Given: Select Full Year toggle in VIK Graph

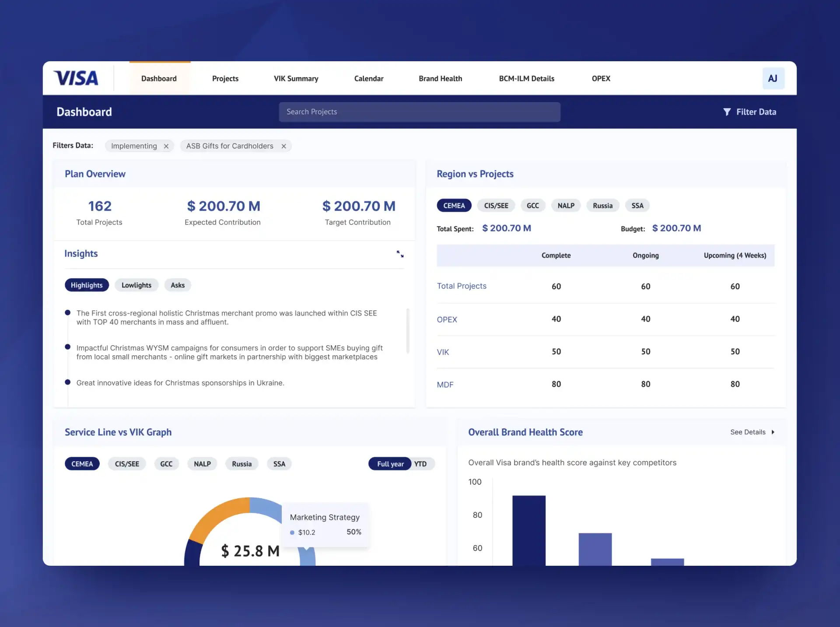Looking at the screenshot, I should pyautogui.click(x=390, y=464).
